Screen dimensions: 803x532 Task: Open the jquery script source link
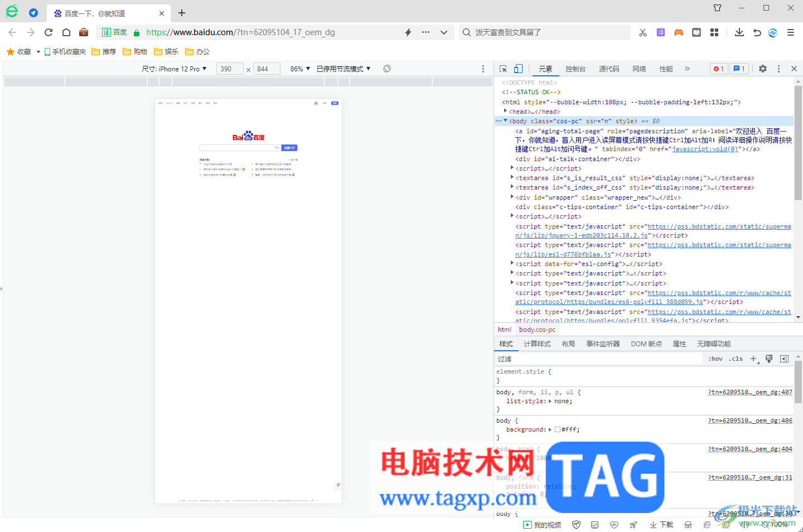tap(653, 231)
